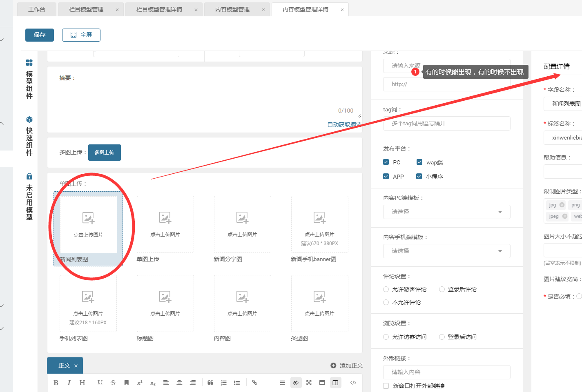Image resolution: width=582 pixels, height=392 pixels.
Task: Underline the selected text
Action: (100, 383)
